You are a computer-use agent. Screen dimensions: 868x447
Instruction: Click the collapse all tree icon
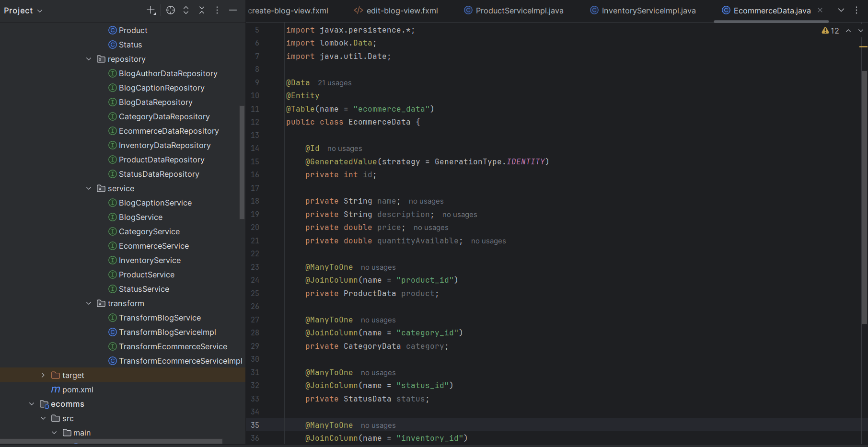pos(202,10)
